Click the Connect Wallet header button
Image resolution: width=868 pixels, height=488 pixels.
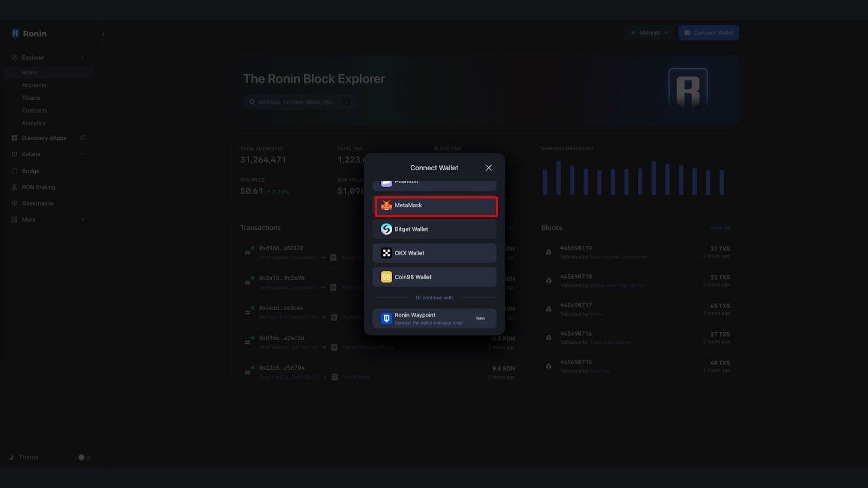[709, 33]
